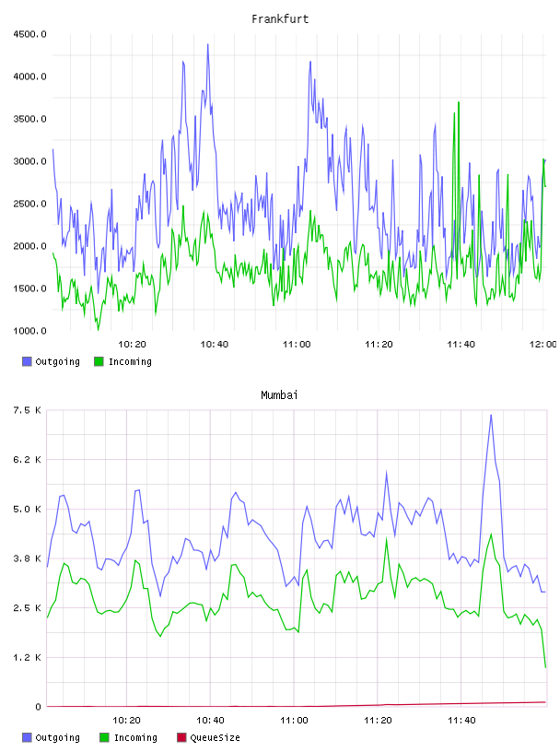Click the blue Outgoing swatch in Frankfurt legend
Viewport: 560px width, 752px height.
coord(27,361)
